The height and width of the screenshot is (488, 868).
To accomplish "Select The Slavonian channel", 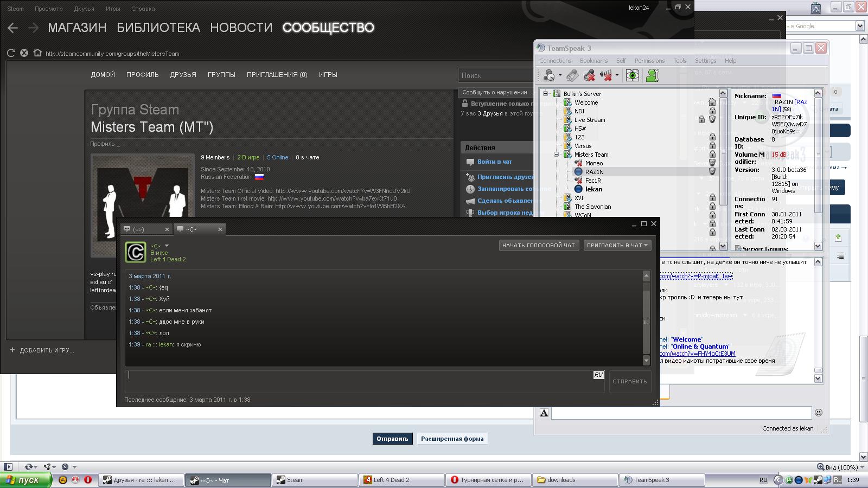I will point(592,207).
